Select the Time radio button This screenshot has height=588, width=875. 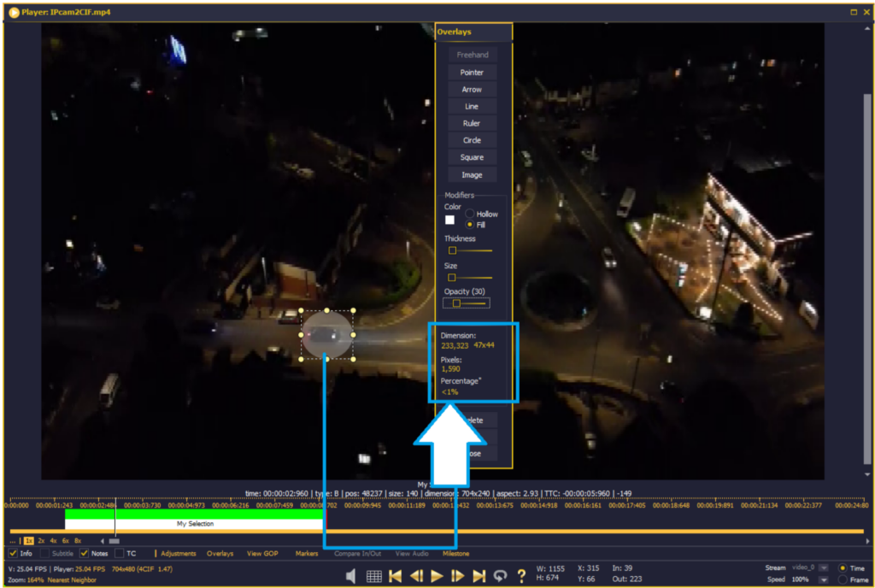click(x=843, y=568)
